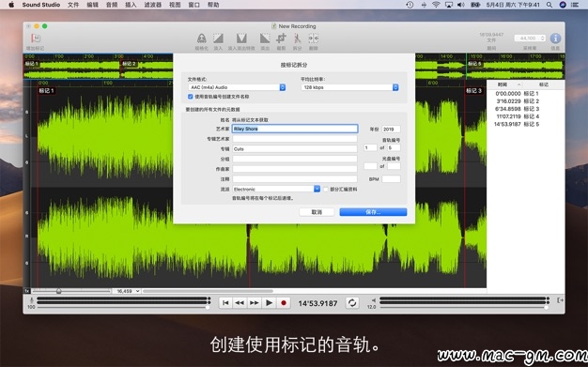
Task: Toggle the loop playback button
Action: point(352,303)
